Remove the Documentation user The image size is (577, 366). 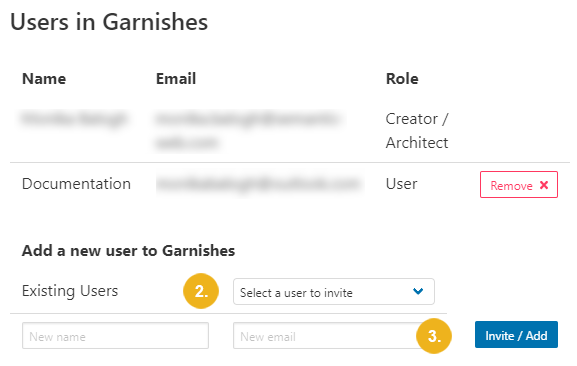coord(518,185)
